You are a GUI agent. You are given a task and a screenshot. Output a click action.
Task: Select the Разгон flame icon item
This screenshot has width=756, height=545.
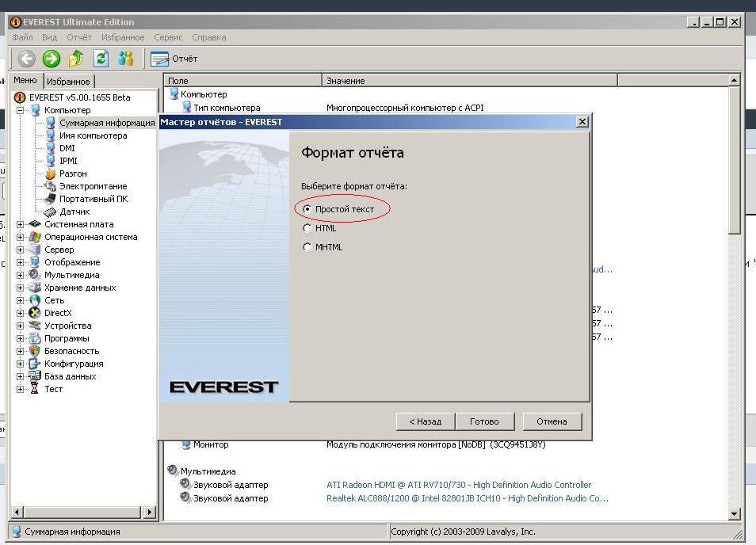51,173
